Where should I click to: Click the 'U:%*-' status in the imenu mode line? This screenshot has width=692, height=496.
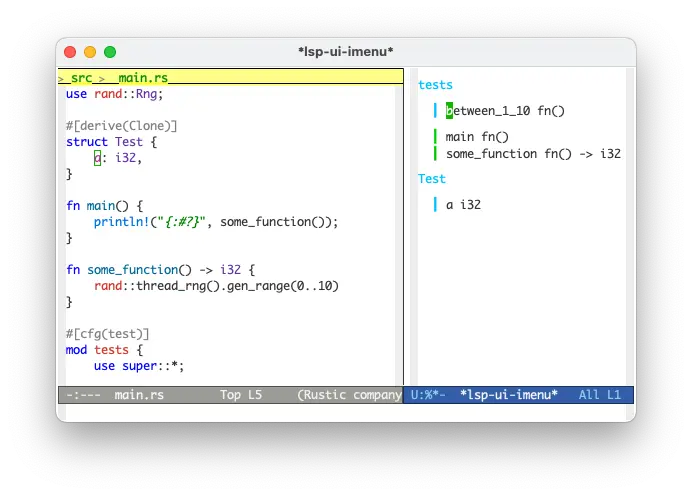pos(428,395)
